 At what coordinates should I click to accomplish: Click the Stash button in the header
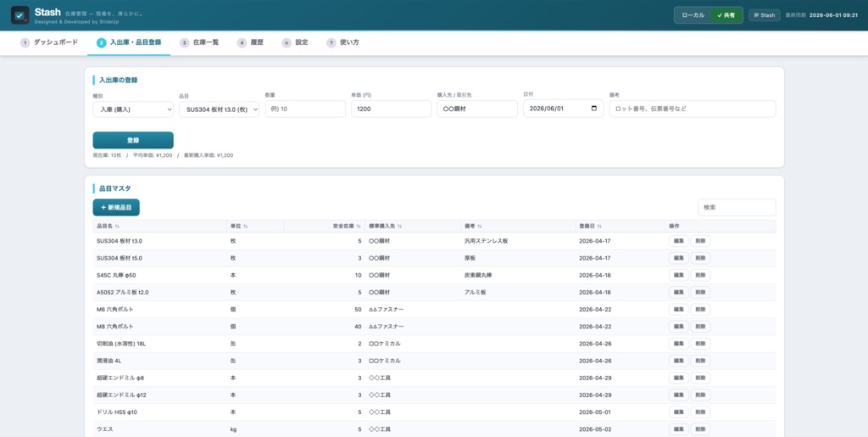pyautogui.click(x=765, y=15)
